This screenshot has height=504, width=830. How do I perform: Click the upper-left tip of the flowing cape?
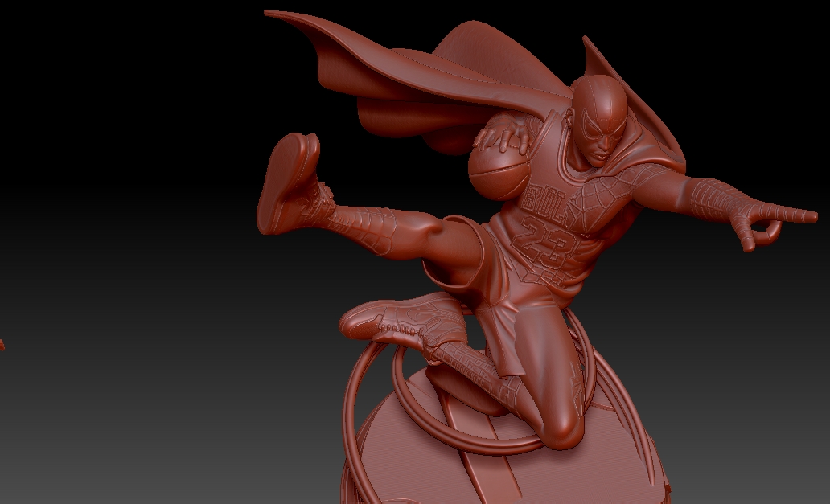coord(271,14)
